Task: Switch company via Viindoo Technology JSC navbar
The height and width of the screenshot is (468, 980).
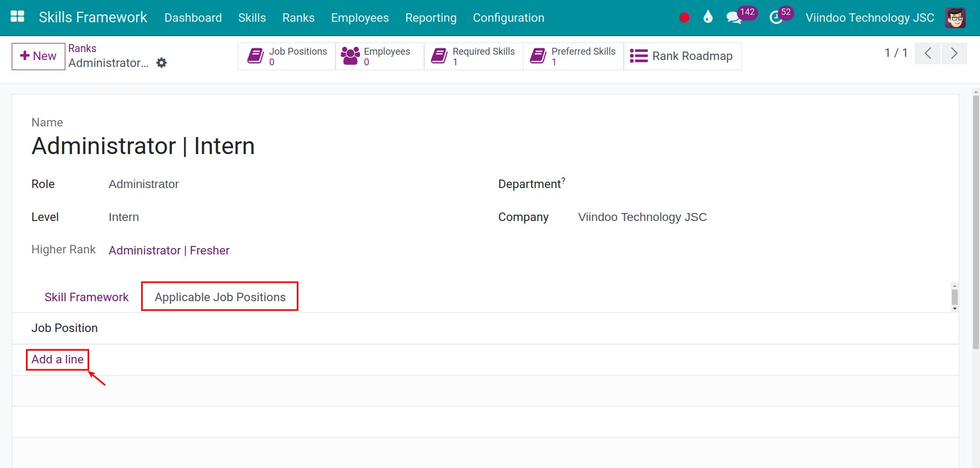Action: click(870, 18)
